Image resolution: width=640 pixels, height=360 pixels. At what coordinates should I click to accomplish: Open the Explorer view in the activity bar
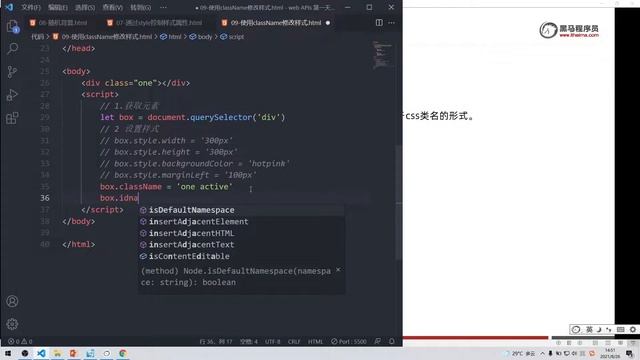tap(12, 27)
